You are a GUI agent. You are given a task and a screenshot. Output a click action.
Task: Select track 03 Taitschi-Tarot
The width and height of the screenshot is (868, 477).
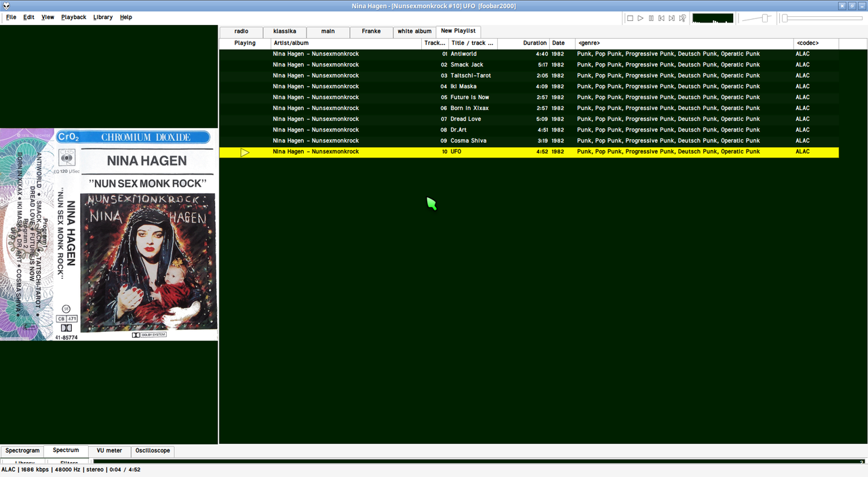529,76
